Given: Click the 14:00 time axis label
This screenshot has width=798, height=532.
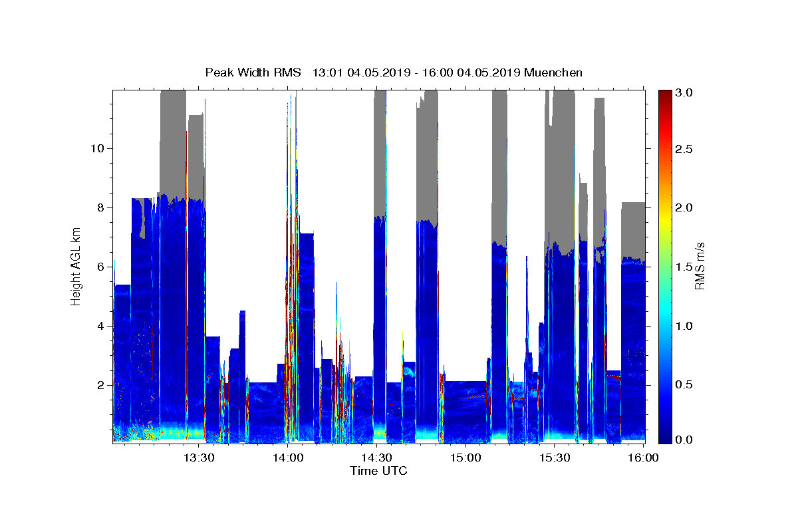Looking at the screenshot, I should tap(287, 458).
